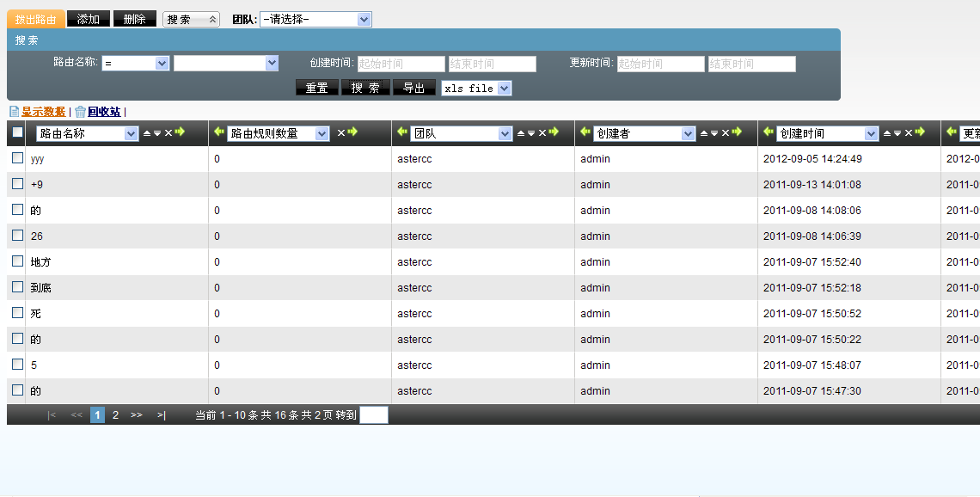Check the select-all checkbox in header
Screen dimensions: 980x497
pos(17,133)
